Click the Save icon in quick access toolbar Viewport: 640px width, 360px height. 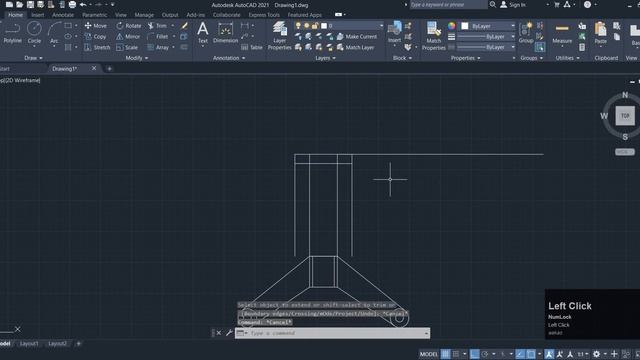30,4
